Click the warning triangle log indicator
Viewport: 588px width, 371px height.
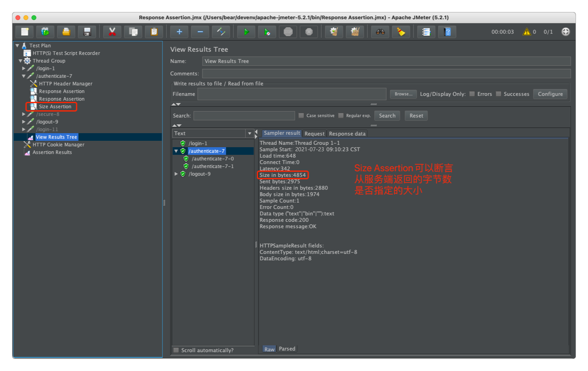[527, 32]
